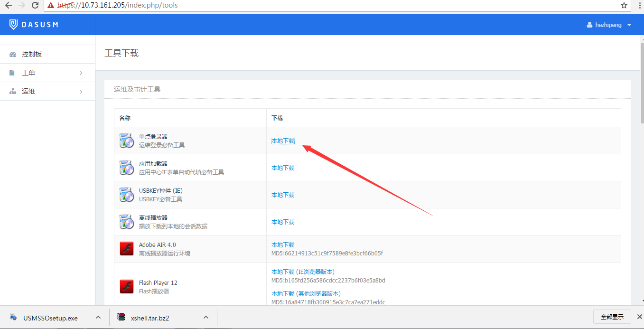The image size is (644, 329).
Task: Download Flash Player IE浏览器版本 link
Action: coord(303,272)
